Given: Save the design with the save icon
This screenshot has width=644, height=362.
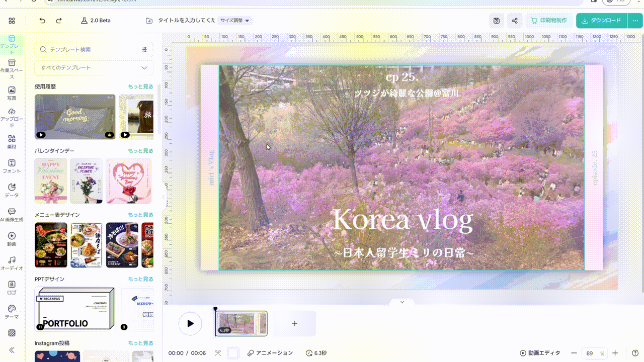Looking at the screenshot, I should (497, 21).
